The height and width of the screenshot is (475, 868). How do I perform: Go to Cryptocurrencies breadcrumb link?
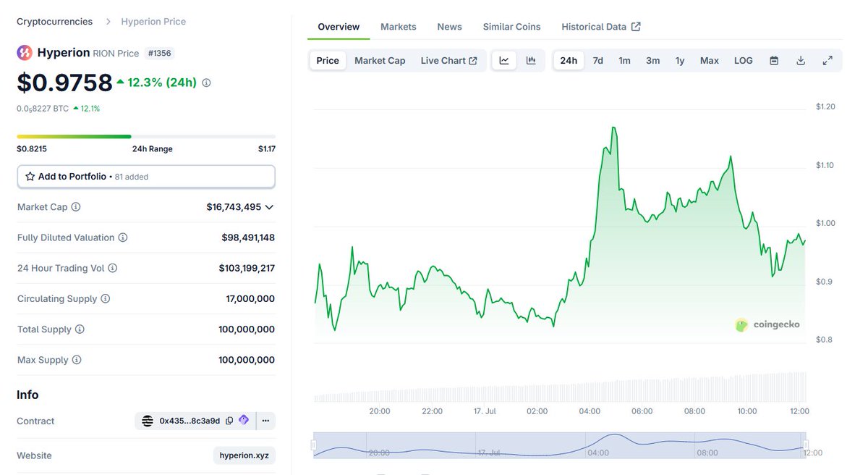tap(55, 22)
